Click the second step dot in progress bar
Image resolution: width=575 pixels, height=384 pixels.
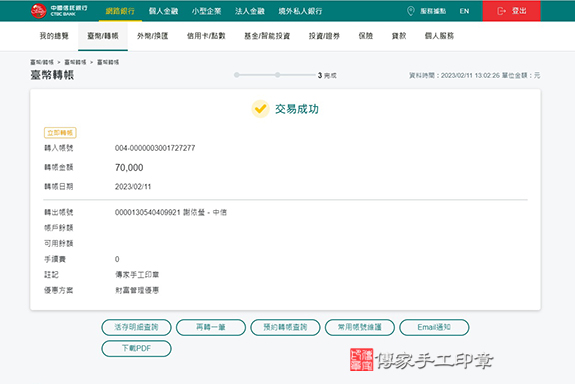(278, 75)
